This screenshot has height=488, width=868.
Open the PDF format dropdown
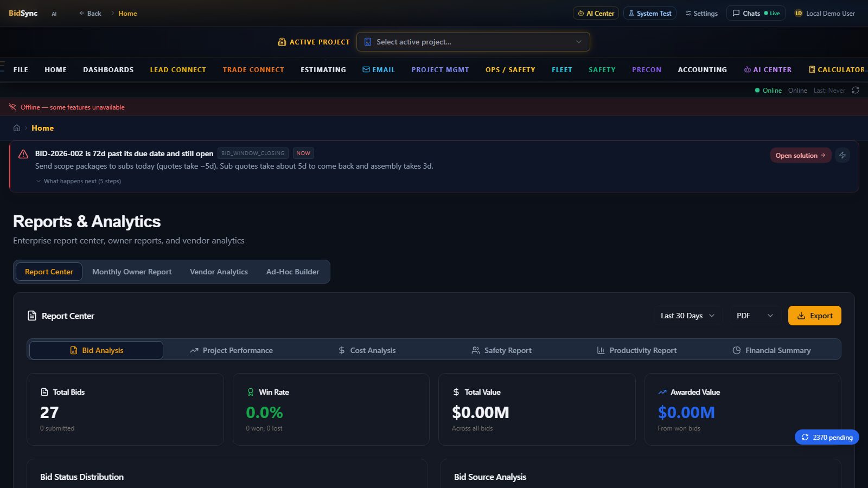pyautogui.click(x=755, y=316)
